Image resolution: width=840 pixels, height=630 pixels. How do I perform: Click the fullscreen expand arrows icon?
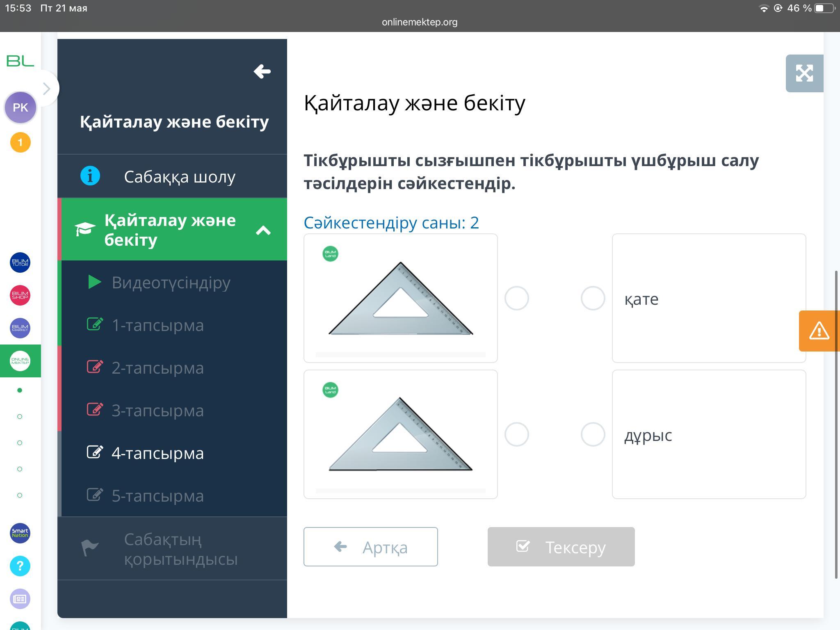coord(804,73)
